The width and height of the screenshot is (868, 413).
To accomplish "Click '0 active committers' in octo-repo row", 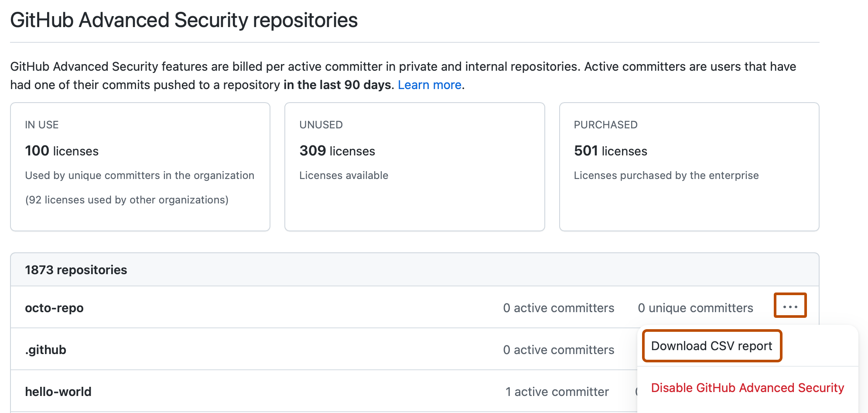I will coord(558,308).
